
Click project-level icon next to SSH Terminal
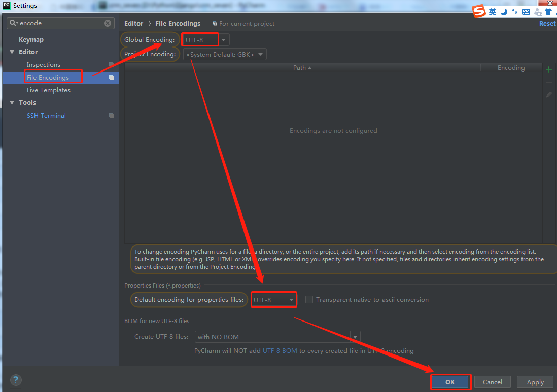[111, 116]
